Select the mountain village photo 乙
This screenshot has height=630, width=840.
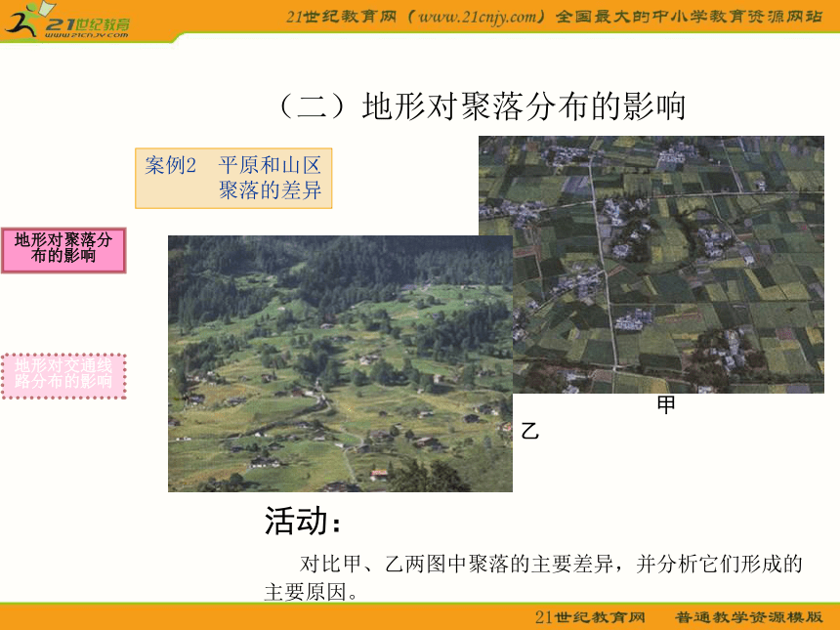pyautogui.click(x=340, y=363)
